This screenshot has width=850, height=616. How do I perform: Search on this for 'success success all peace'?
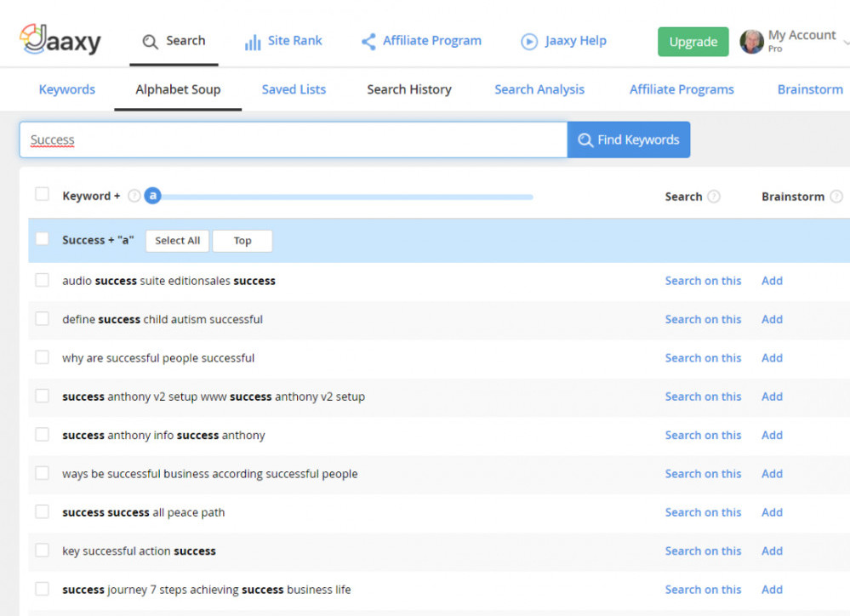(x=703, y=512)
